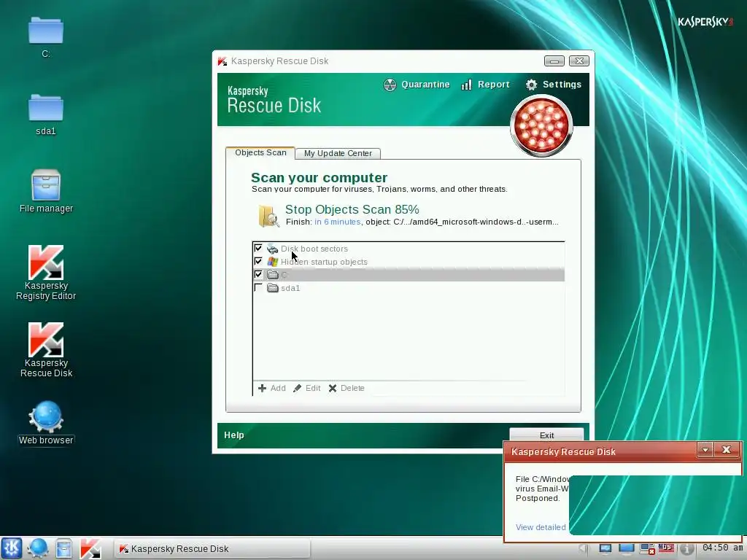Open the KDE start menu
The image size is (747, 560).
coord(12,548)
